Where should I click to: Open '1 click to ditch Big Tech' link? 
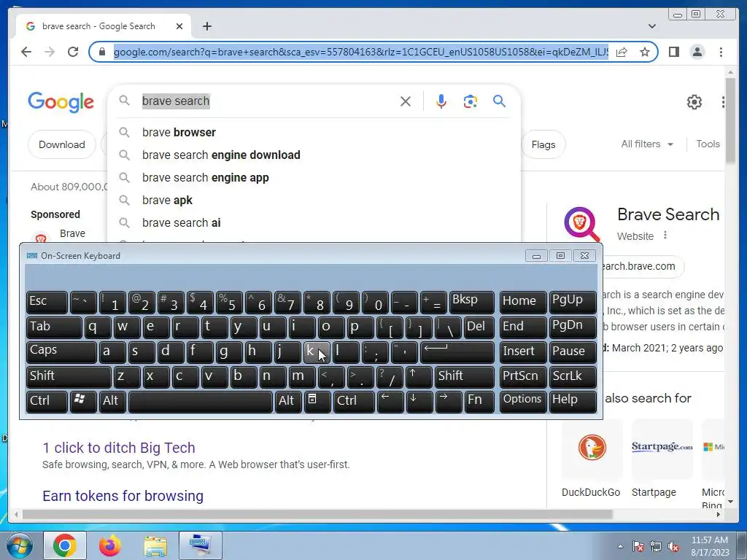pos(119,448)
